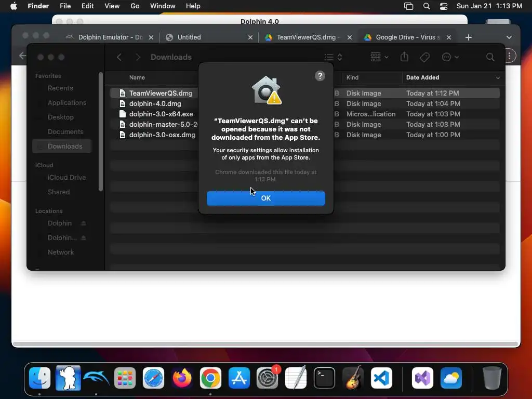Select Applications in the Finder sidebar
This screenshot has height=399, width=532.
[67, 103]
